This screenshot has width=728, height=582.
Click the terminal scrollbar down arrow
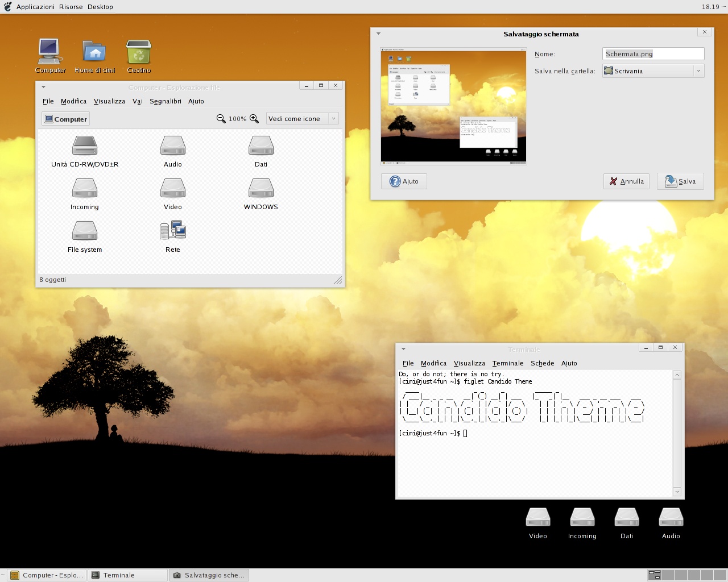click(x=677, y=492)
